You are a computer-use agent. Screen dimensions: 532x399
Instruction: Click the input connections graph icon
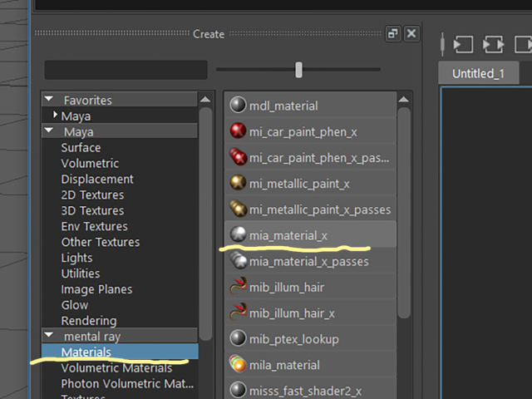click(464, 44)
